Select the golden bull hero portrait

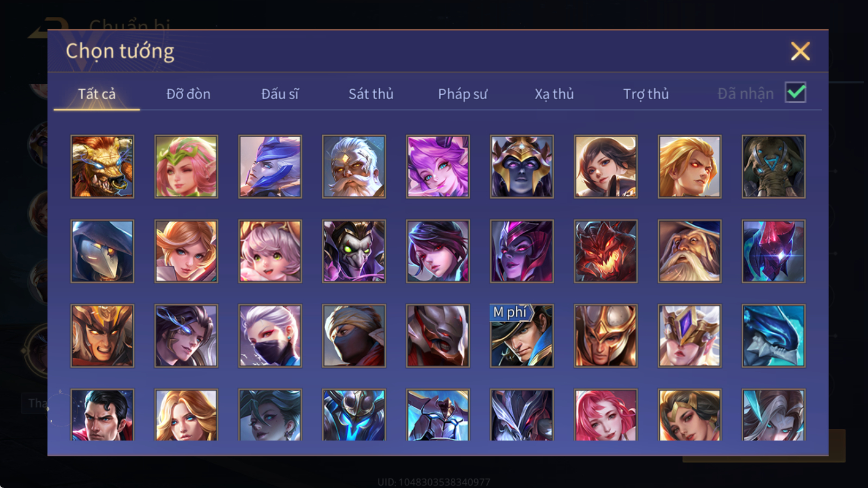(102, 166)
